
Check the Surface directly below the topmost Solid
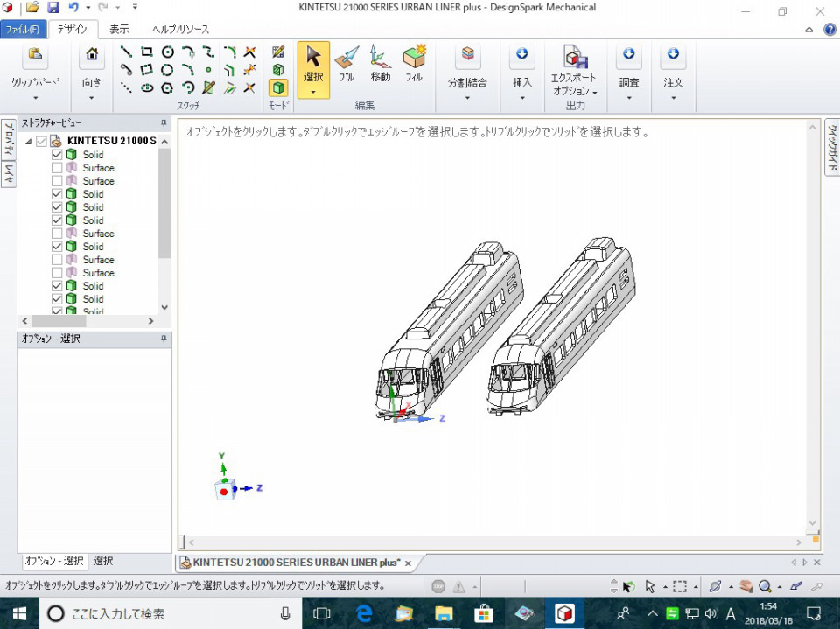(x=57, y=168)
